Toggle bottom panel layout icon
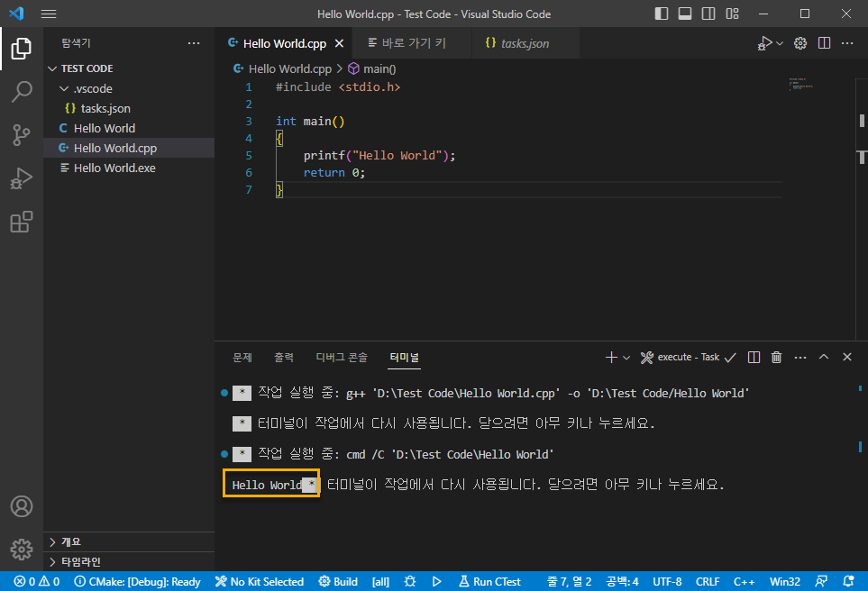 pyautogui.click(x=685, y=14)
